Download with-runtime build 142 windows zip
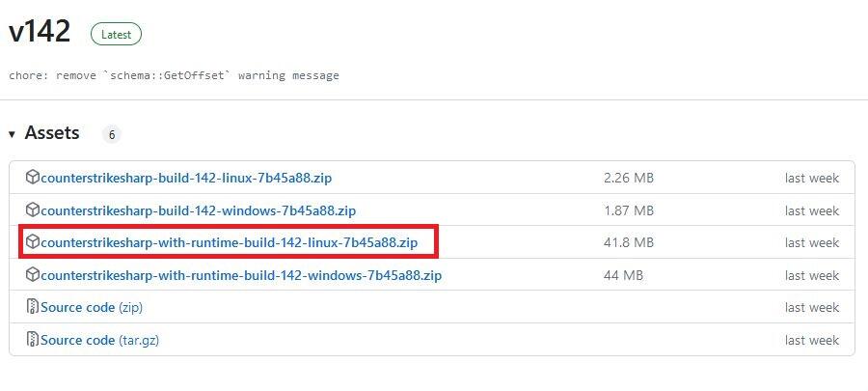The width and height of the screenshot is (868, 391). coord(241,275)
